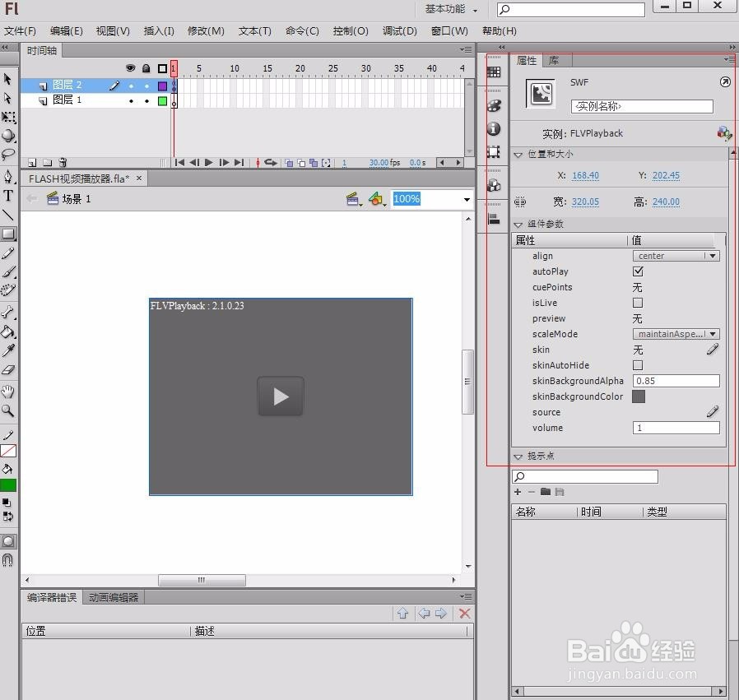Select the 3D Rotation tool
Image resolution: width=739 pixels, height=700 pixels.
pyautogui.click(x=8, y=136)
